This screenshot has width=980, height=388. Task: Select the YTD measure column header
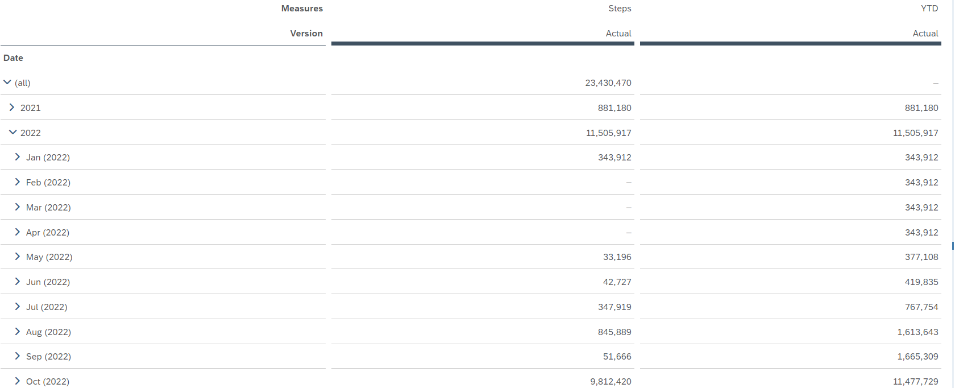click(929, 9)
